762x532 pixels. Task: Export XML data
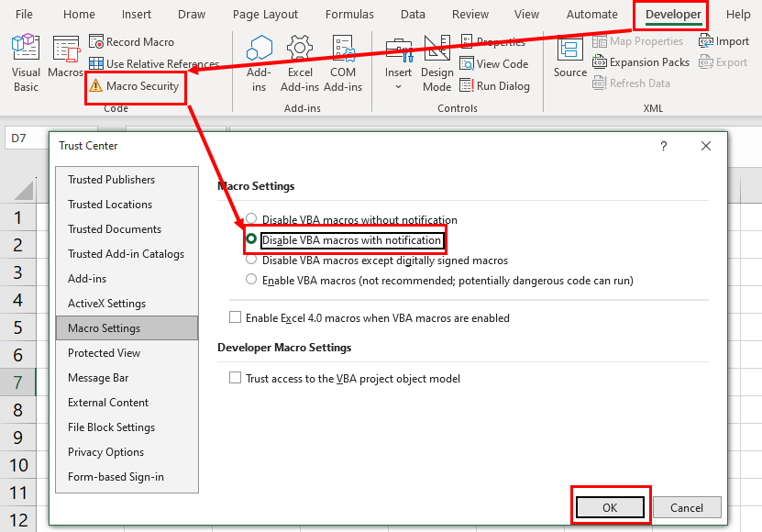[x=723, y=62]
